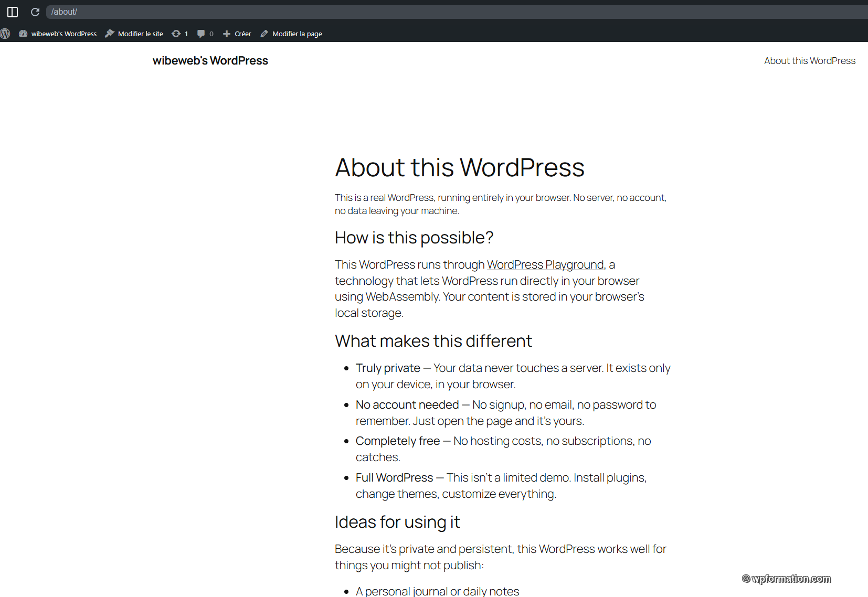Open the comments bubble showing 0
Viewport: 868px width, 597px height.
[x=205, y=34]
